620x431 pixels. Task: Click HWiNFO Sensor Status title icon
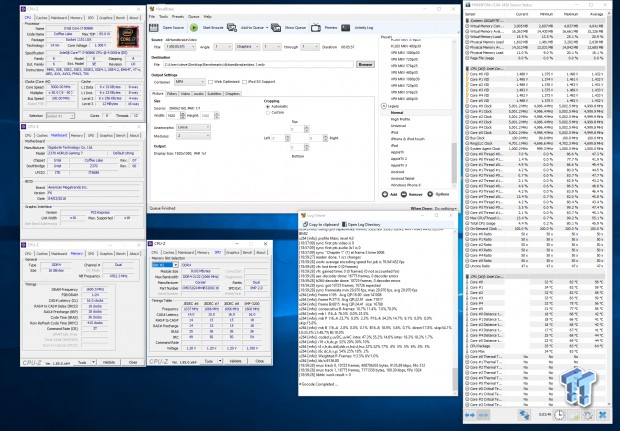(469, 5)
